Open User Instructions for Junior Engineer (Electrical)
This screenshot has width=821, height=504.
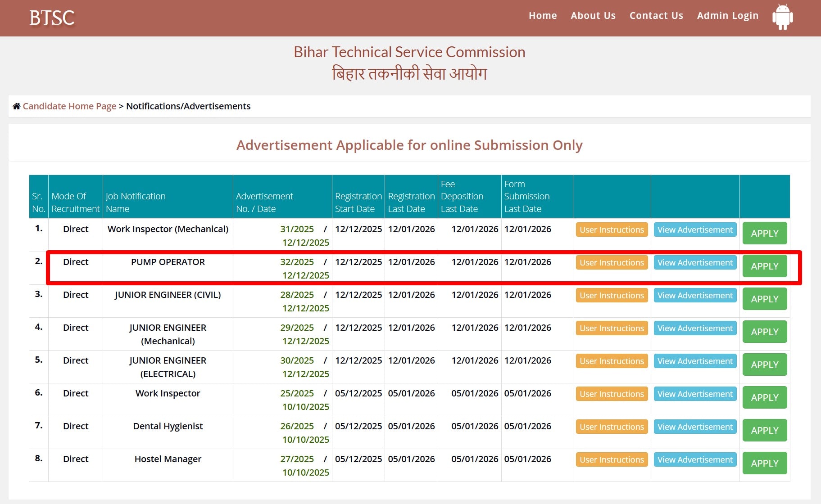(x=611, y=361)
